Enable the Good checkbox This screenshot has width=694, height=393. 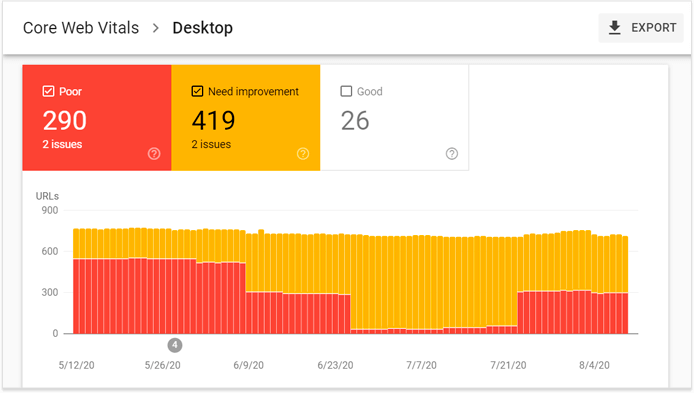pyautogui.click(x=346, y=91)
